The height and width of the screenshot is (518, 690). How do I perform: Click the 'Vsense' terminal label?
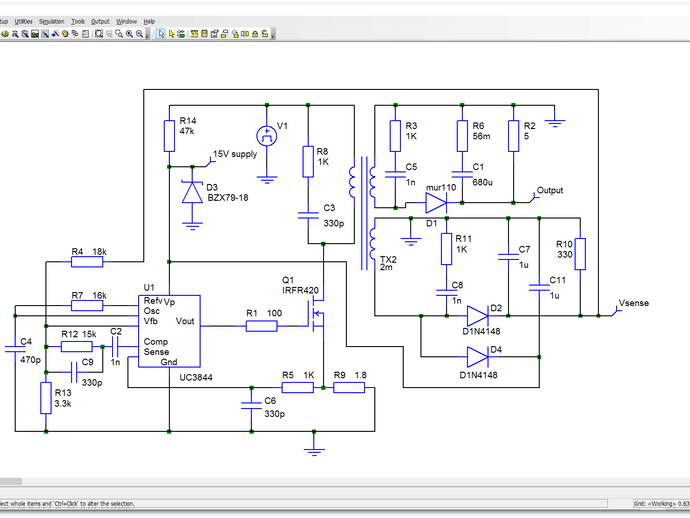pos(634,303)
